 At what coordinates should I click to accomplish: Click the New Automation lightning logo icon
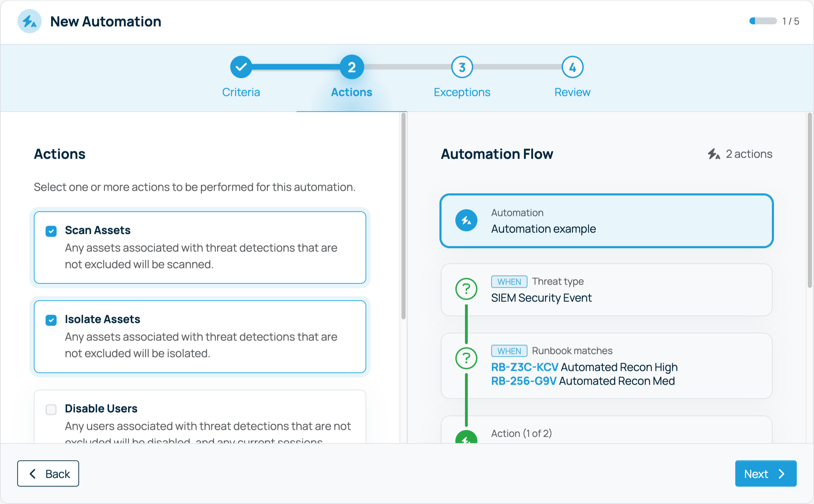point(29,21)
